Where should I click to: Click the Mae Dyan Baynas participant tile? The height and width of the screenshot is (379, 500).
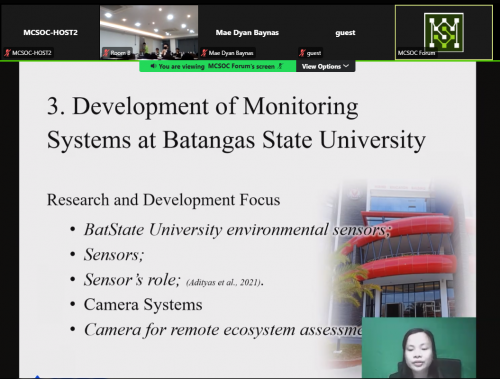247,32
